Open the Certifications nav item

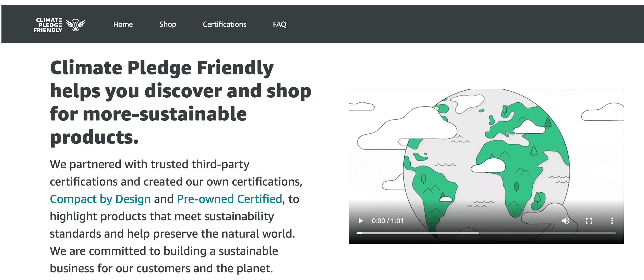(224, 24)
